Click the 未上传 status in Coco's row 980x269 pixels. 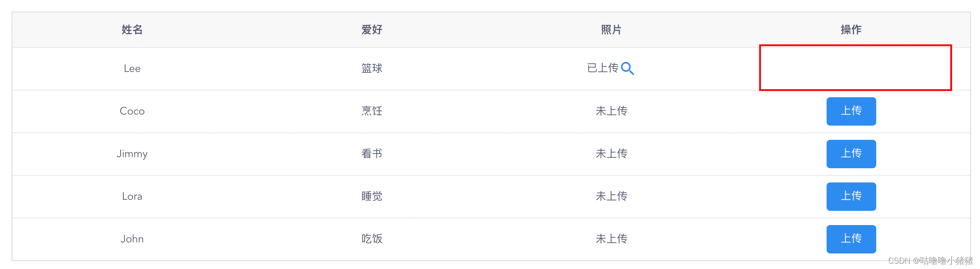611,111
